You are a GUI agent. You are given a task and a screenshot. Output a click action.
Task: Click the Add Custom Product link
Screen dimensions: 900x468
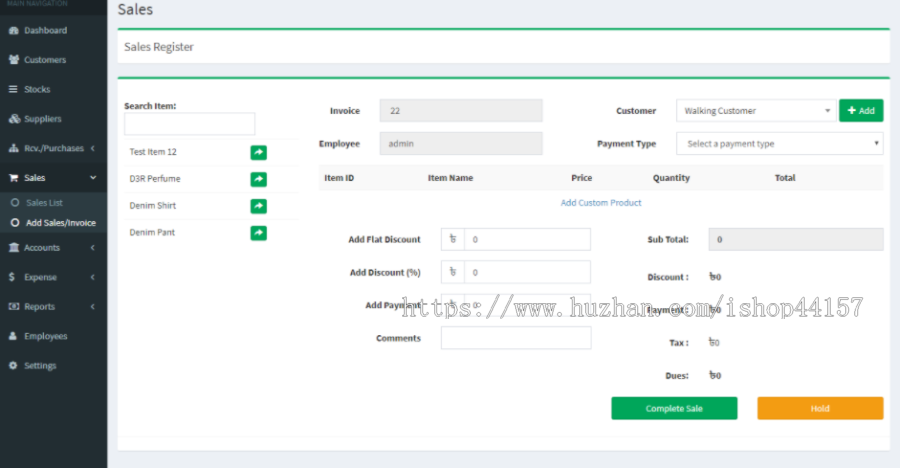pos(601,203)
